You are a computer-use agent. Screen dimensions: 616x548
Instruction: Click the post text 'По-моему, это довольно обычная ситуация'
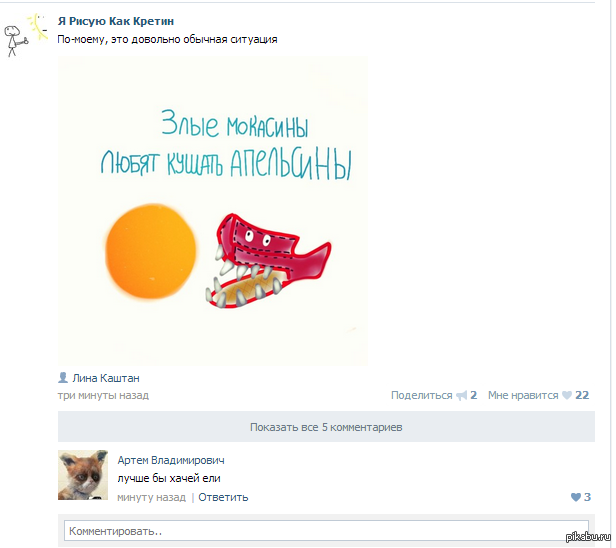click(x=167, y=39)
